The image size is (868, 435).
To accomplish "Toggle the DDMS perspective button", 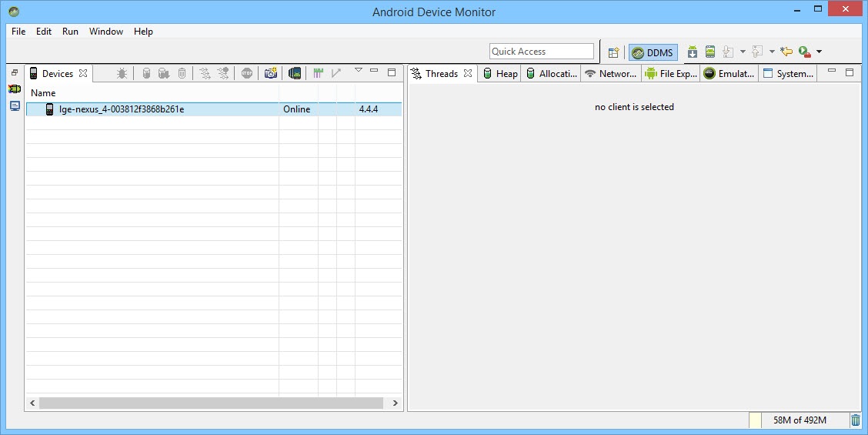I will click(x=653, y=52).
